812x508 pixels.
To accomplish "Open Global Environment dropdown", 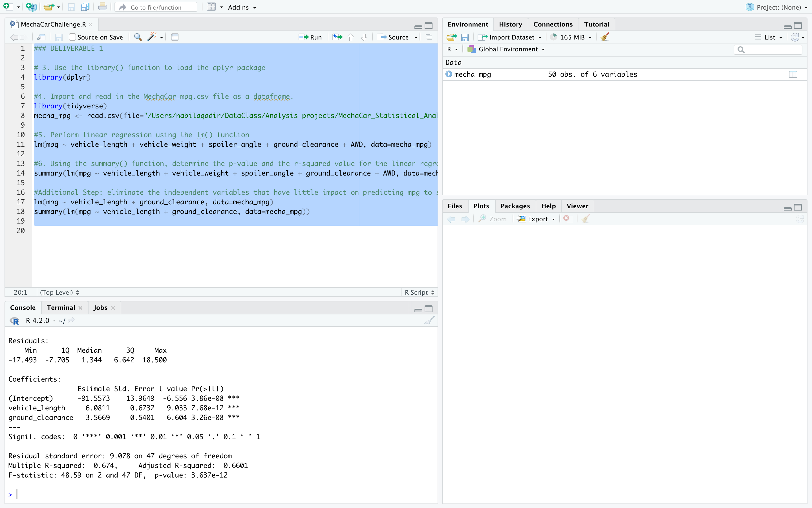I will pos(506,49).
